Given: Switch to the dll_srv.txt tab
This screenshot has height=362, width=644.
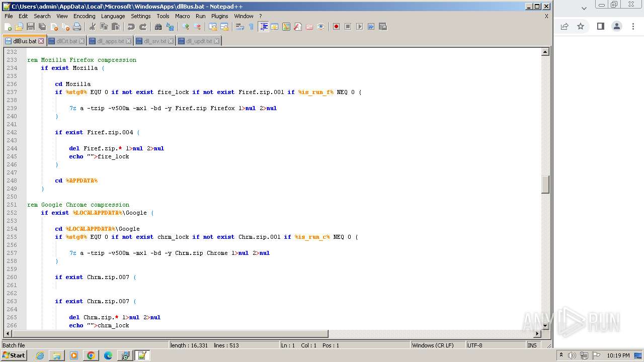Looking at the screenshot, I should 155,41.
